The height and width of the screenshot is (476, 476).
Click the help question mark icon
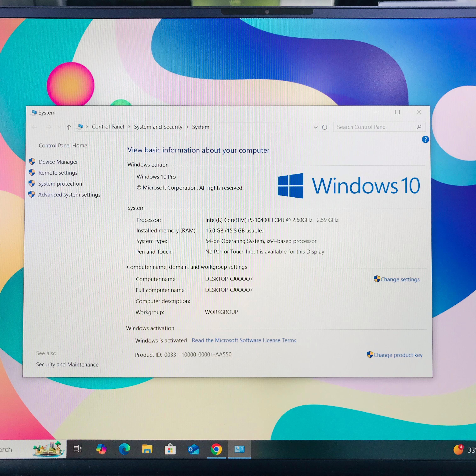coord(425,139)
